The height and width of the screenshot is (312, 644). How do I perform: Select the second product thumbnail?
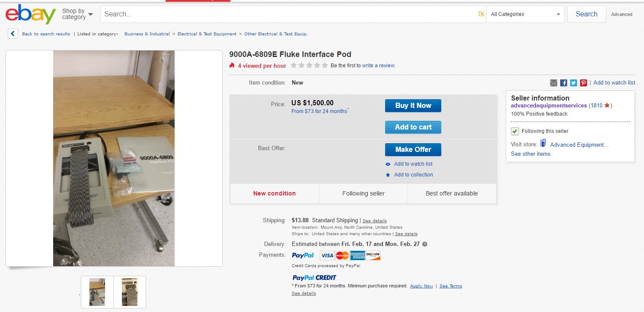[x=130, y=292]
